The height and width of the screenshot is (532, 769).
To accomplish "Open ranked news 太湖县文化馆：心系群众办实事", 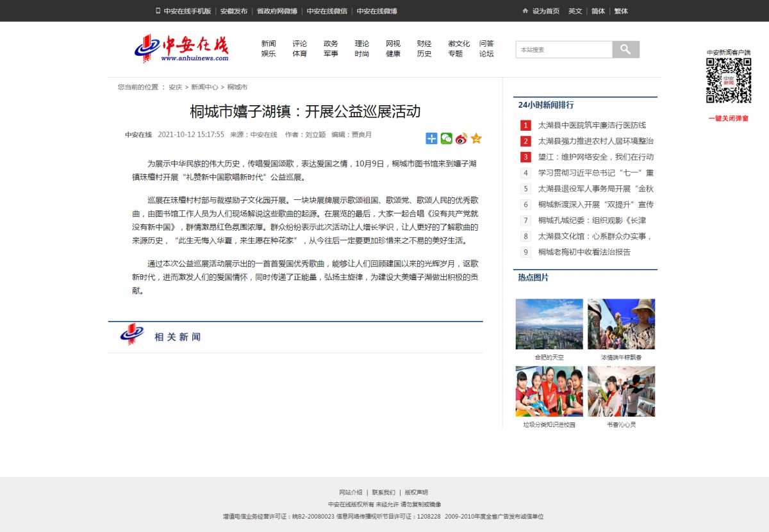I will (595, 236).
